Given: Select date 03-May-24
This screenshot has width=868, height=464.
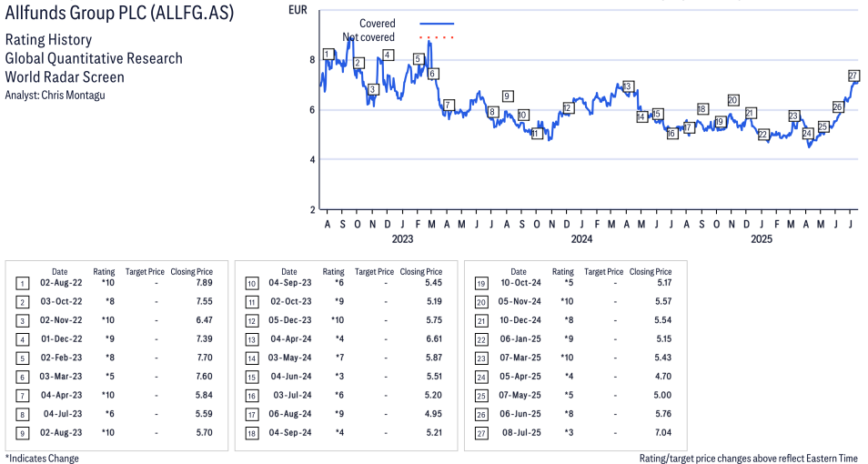Looking at the screenshot, I should click(290, 358).
